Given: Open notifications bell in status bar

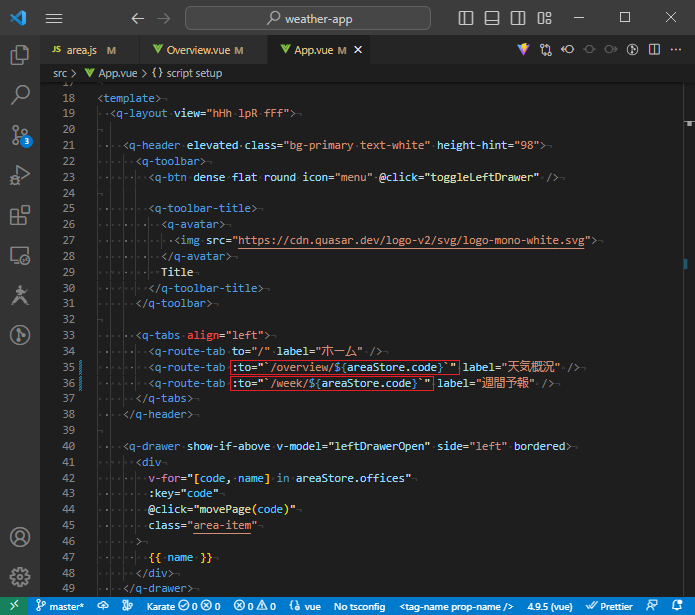Looking at the screenshot, I should pos(677,606).
